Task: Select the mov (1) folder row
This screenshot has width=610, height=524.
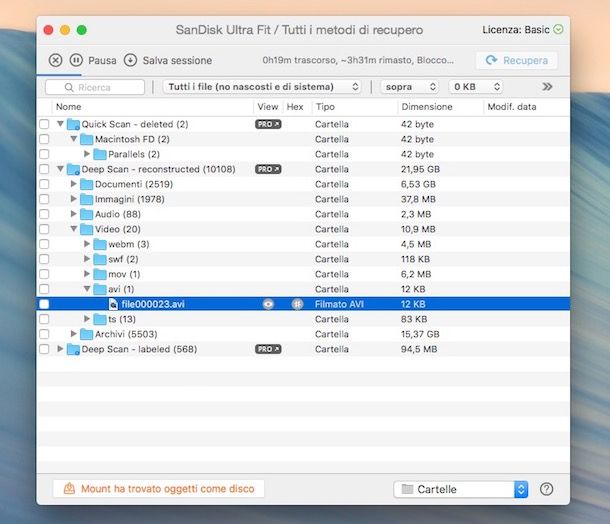Action: [303, 274]
